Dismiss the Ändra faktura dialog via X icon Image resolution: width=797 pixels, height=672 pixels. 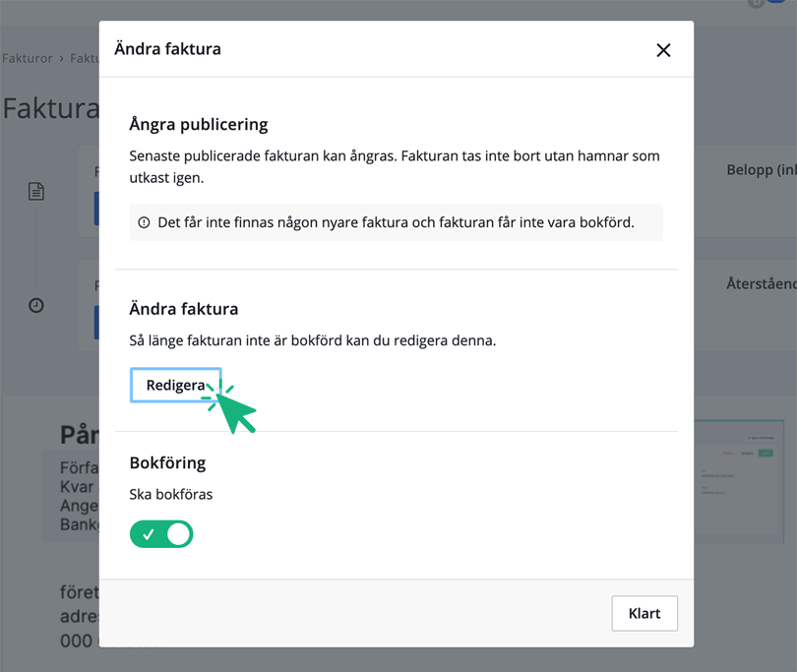point(663,49)
